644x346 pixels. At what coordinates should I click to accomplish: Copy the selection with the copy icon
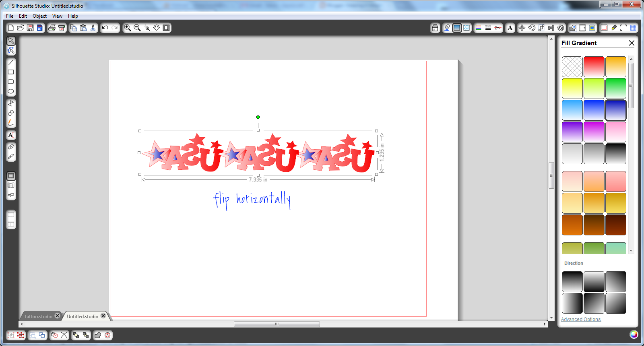click(74, 28)
